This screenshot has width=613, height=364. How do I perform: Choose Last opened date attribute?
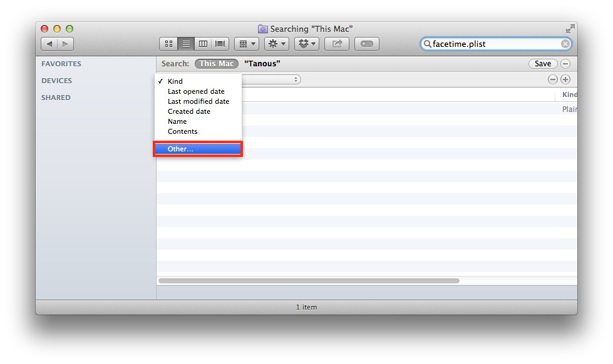[198, 91]
